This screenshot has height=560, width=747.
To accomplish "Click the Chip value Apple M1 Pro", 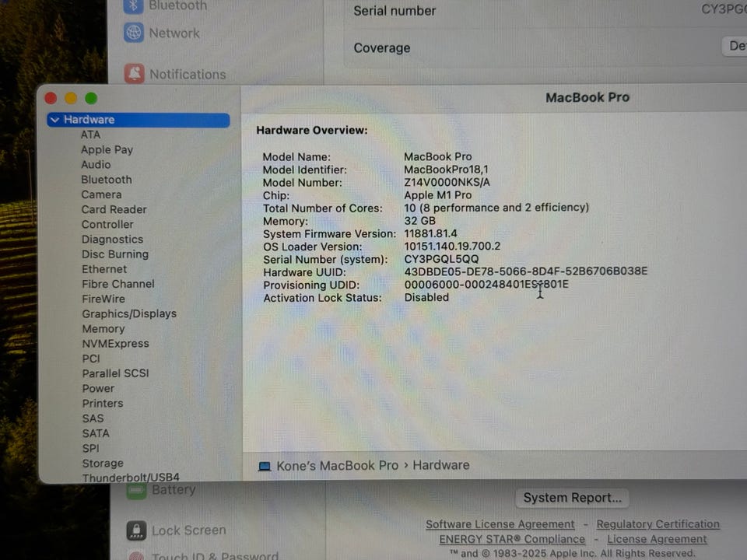I will (x=438, y=195).
